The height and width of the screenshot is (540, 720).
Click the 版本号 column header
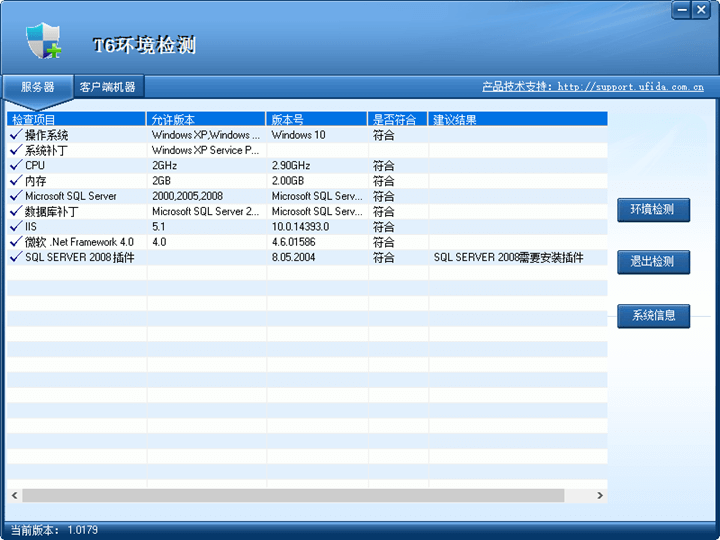tap(317, 119)
